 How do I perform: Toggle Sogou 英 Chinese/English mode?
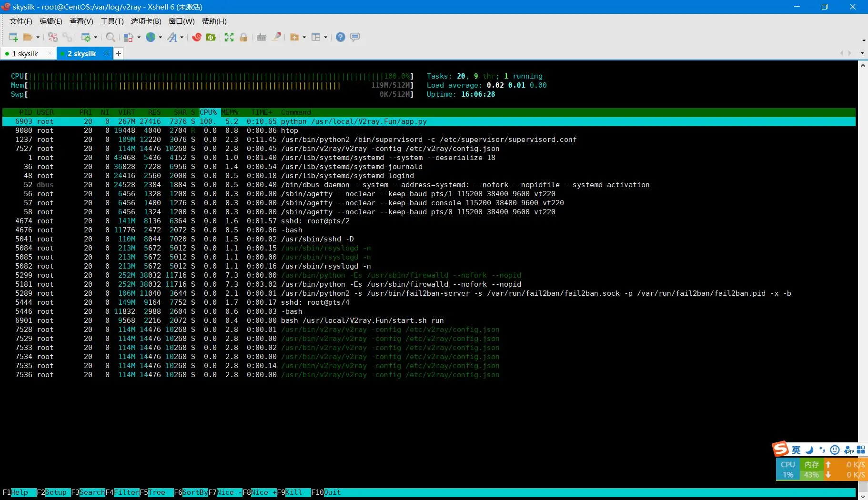pyautogui.click(x=796, y=450)
